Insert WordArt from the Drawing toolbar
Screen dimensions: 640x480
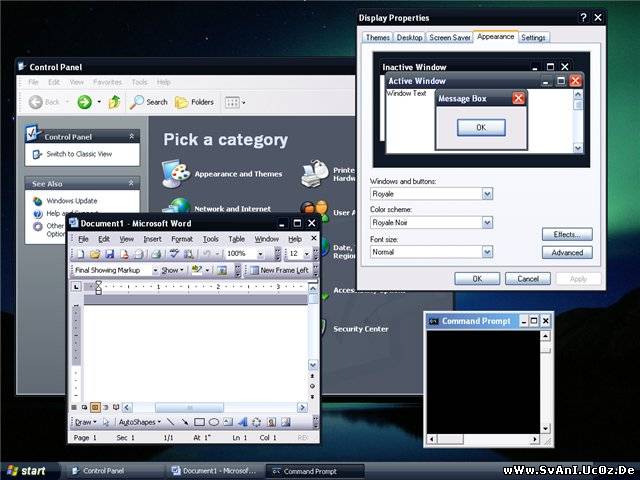coord(243,422)
